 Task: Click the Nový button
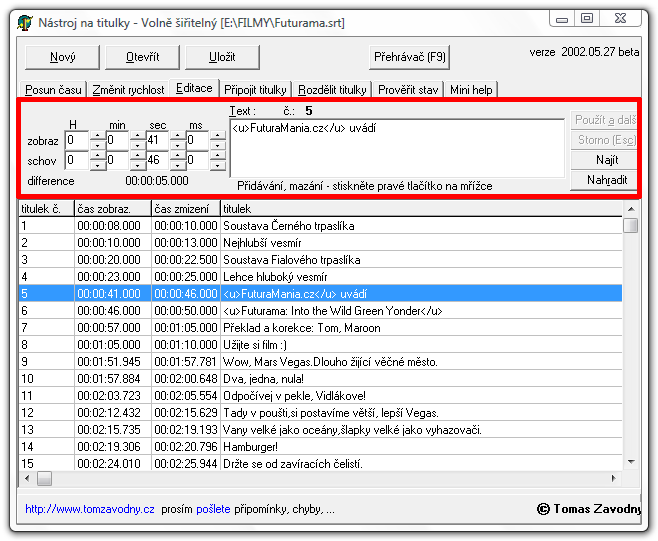click(62, 57)
